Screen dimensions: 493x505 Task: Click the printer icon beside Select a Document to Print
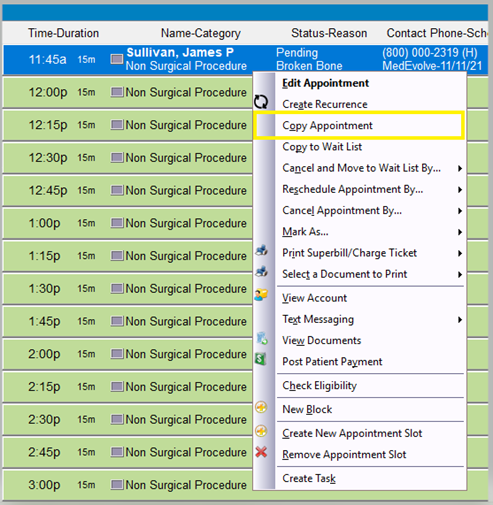(262, 272)
